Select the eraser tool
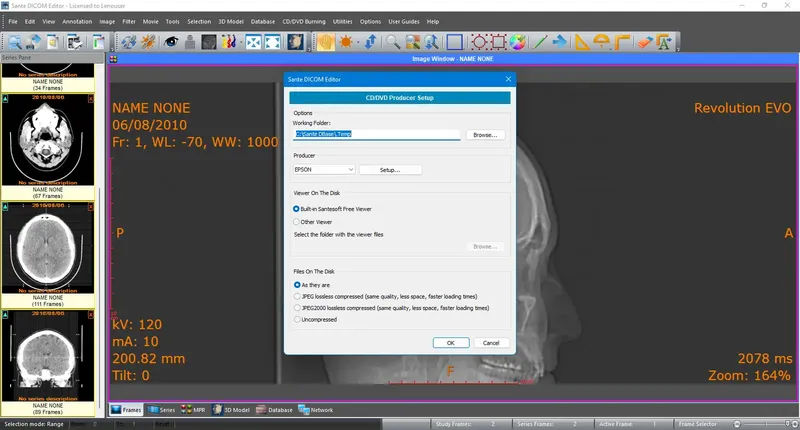This screenshot has height=430, width=800. click(x=645, y=42)
